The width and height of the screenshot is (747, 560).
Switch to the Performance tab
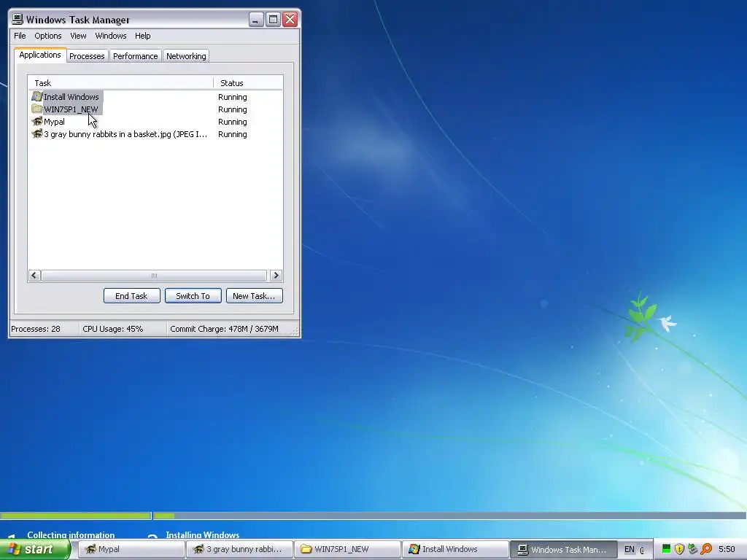point(135,56)
